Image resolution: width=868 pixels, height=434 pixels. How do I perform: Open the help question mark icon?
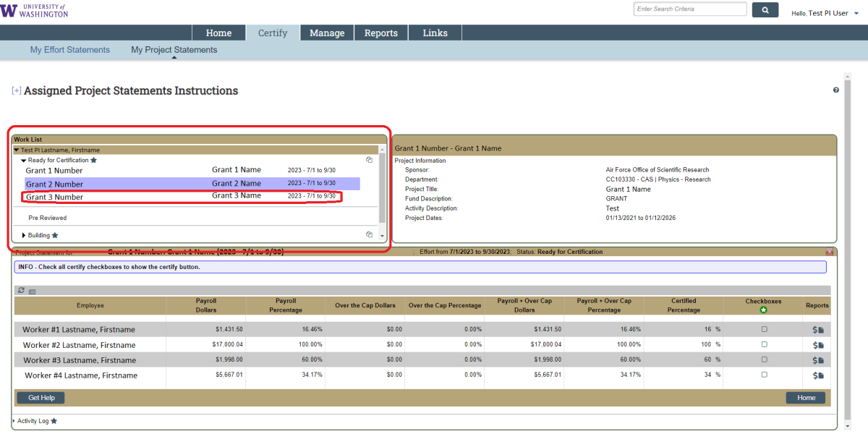tap(836, 90)
